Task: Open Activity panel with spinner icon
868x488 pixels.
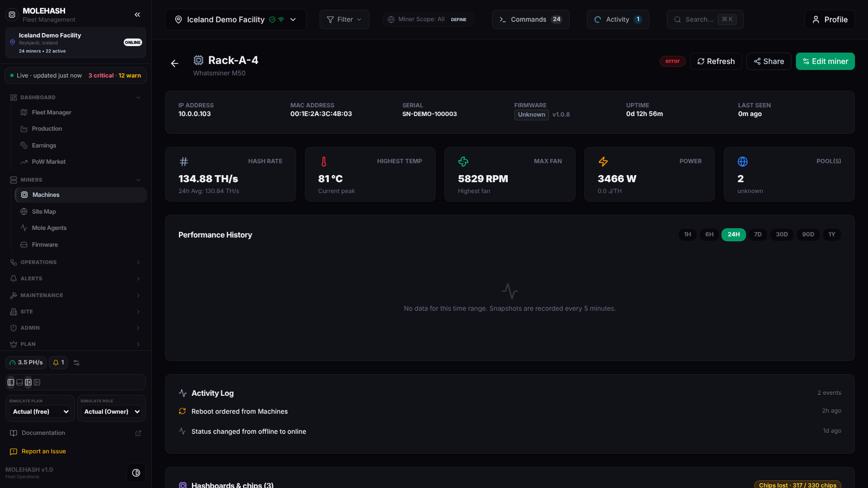Action: coord(618,20)
